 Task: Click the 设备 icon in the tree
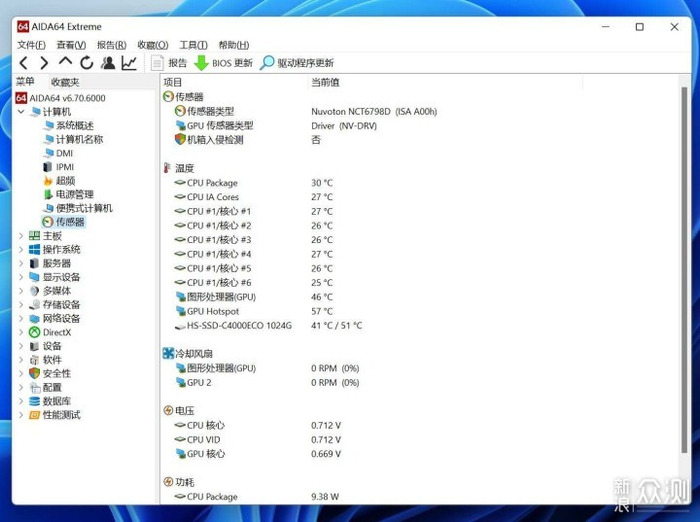[34, 346]
